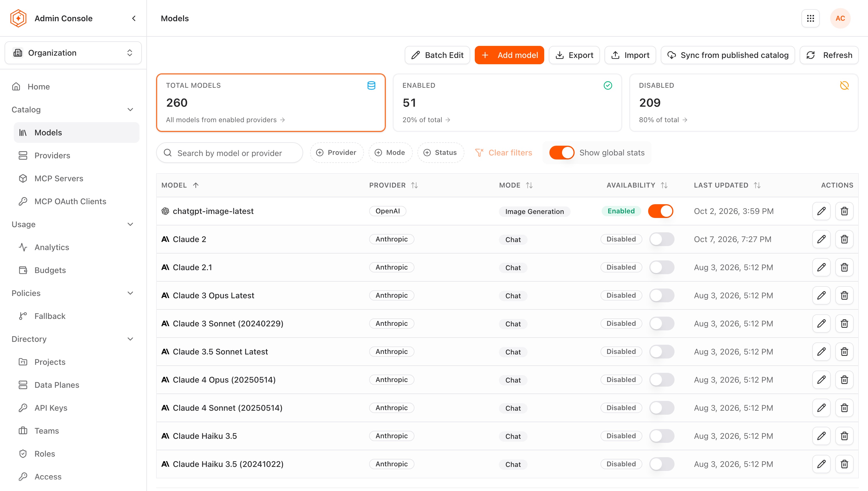868x491 pixels.
Task: Clear filters link
Action: (503, 153)
